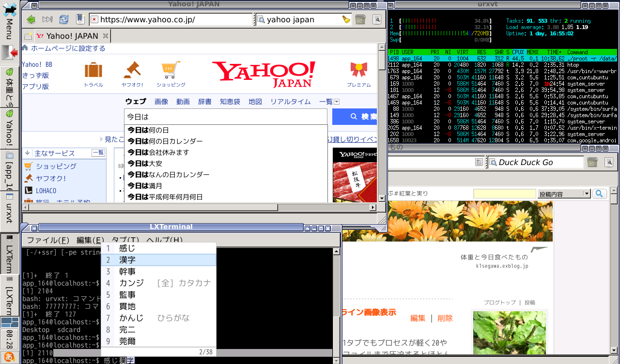Collapse the 主なサービス arrow
Viewport: 620px width, 364px height.
(x=27, y=153)
